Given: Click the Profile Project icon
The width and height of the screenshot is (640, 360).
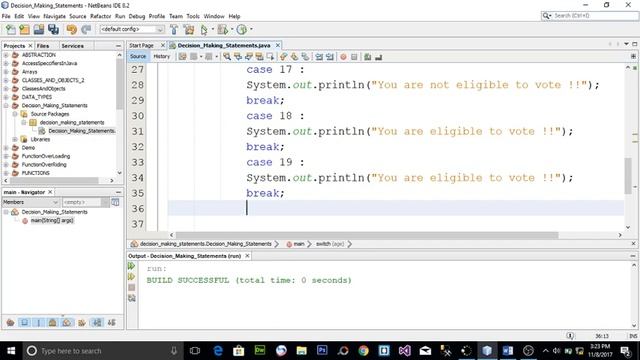Looking at the screenshot, I should click(x=242, y=29).
